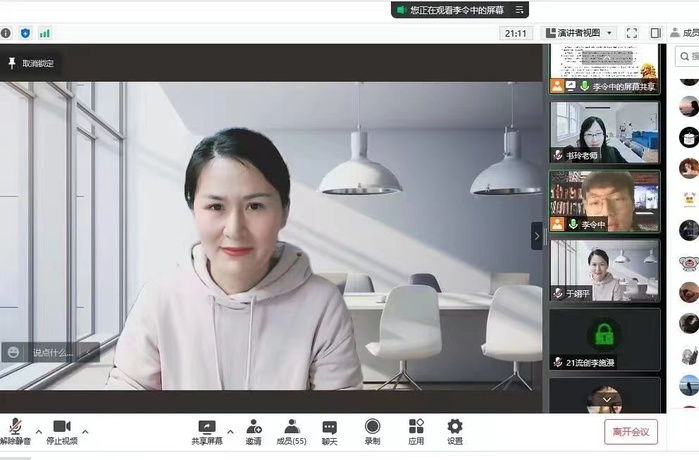Check the green network signal icon

[45, 33]
